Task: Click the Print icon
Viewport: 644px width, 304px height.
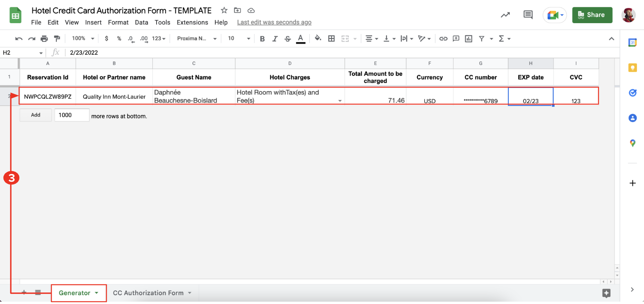Action: (44, 39)
